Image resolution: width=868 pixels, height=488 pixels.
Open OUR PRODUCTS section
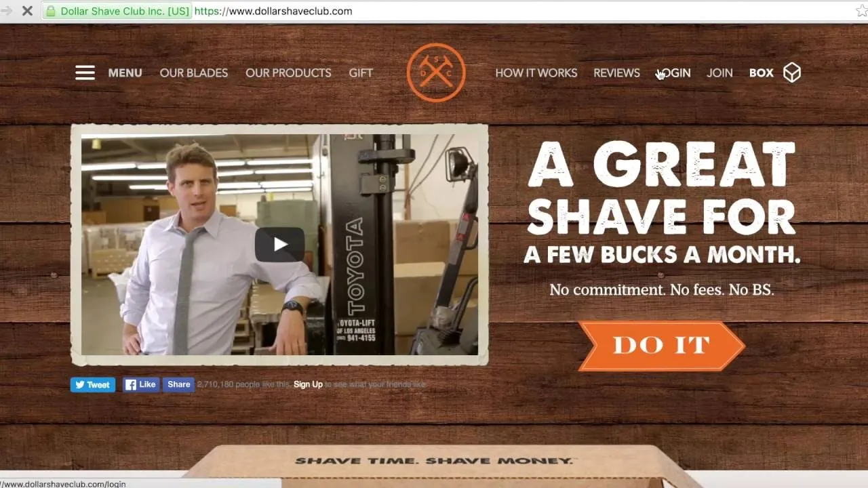pyautogui.click(x=288, y=73)
